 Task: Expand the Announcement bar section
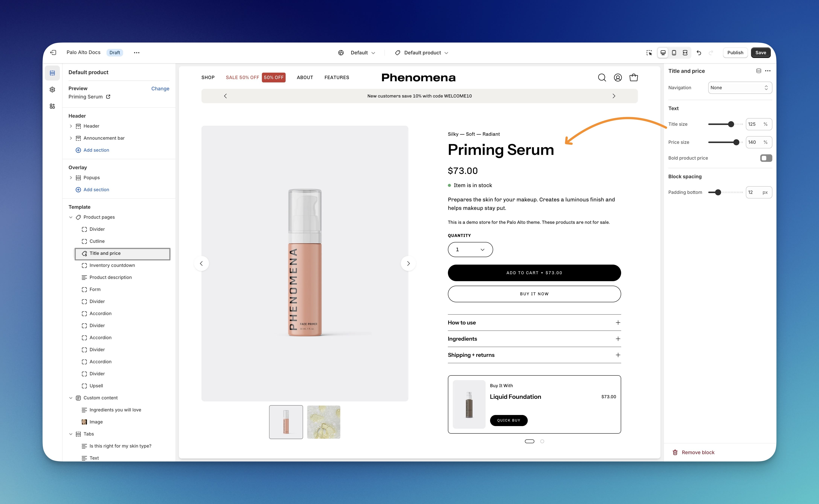71,138
